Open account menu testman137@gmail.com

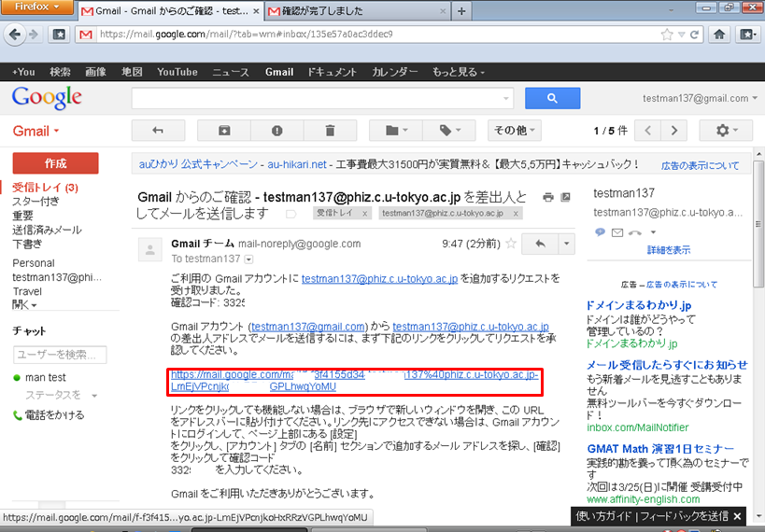pyautogui.click(x=700, y=98)
